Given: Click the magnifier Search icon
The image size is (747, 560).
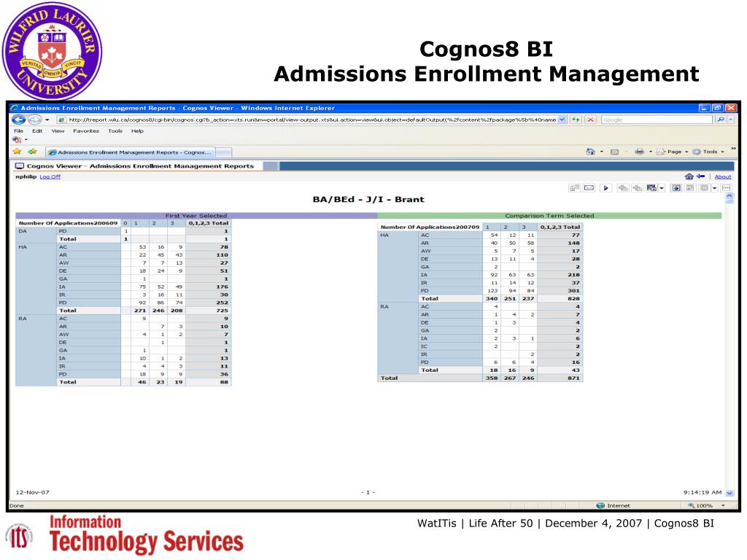Looking at the screenshot, I should point(721,120).
